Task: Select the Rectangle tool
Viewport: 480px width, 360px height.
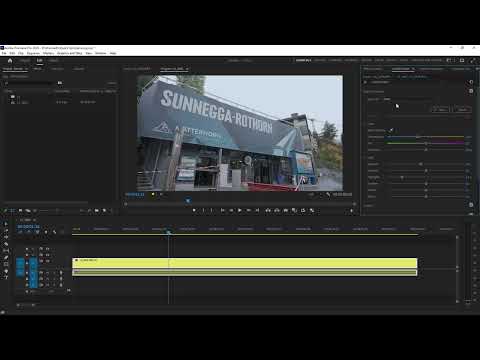Action: (x=6, y=264)
